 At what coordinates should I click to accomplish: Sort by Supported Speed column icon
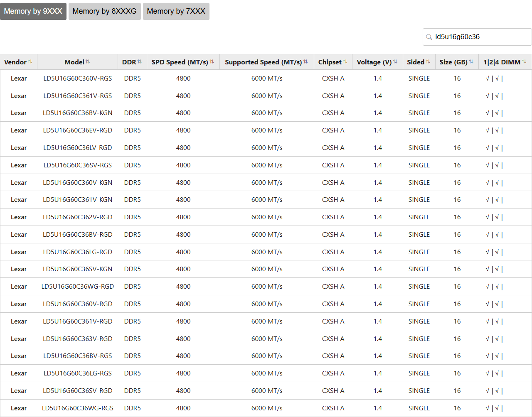(306, 62)
